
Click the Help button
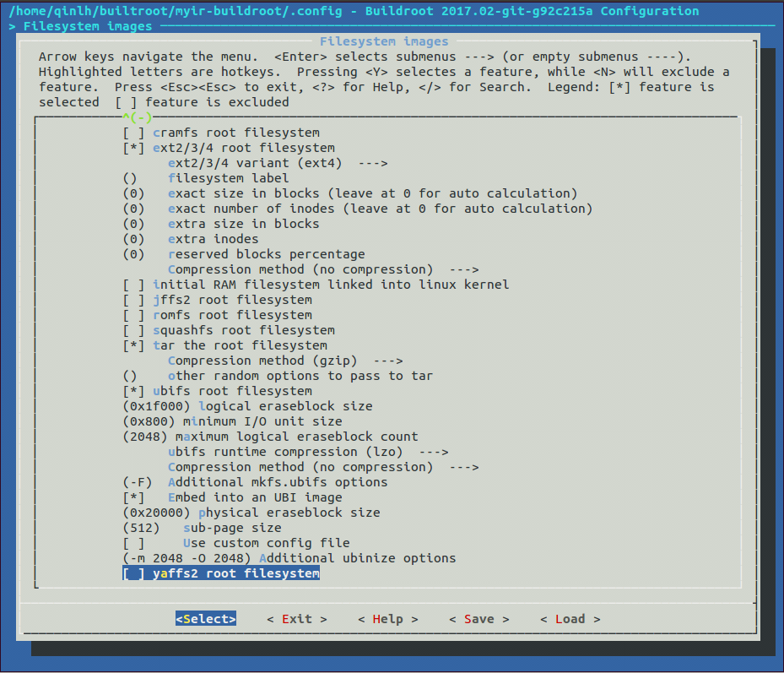387,619
